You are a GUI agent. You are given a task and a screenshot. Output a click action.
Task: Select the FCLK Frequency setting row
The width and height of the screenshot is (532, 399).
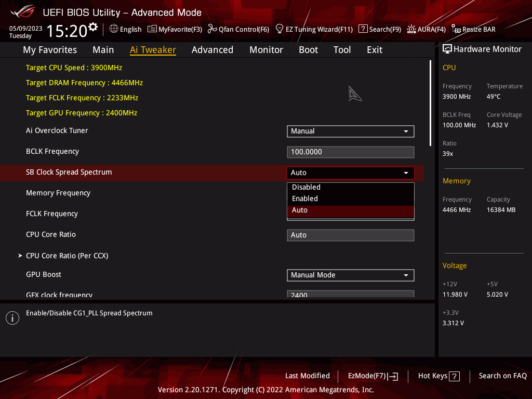(212, 214)
